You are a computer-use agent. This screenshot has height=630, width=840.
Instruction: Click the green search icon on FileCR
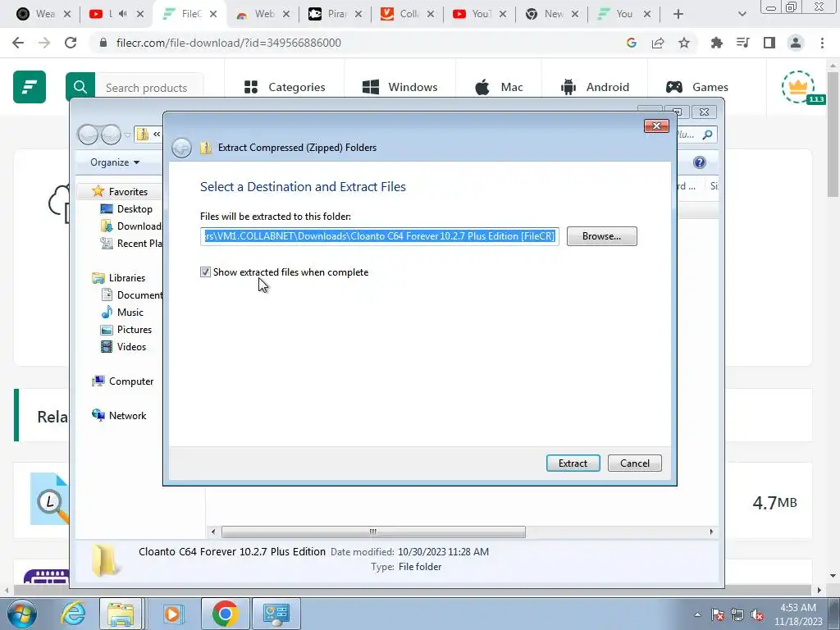[80, 87]
